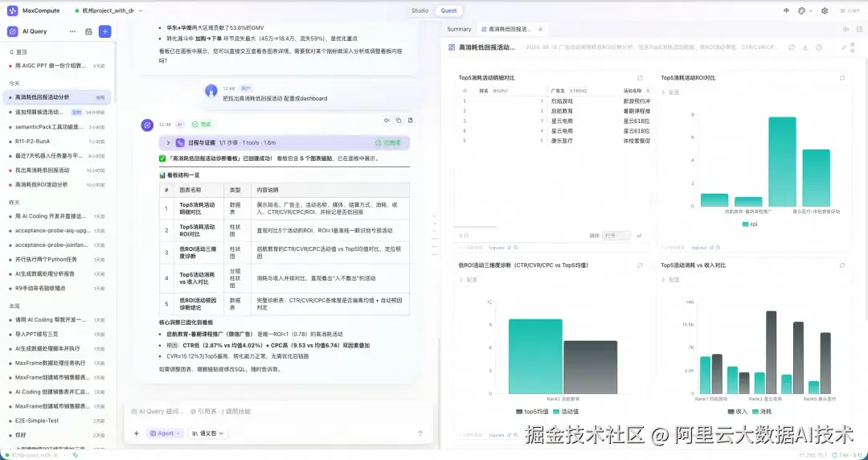
Task: Click table cell 康乐医疗
Action: pos(562,141)
